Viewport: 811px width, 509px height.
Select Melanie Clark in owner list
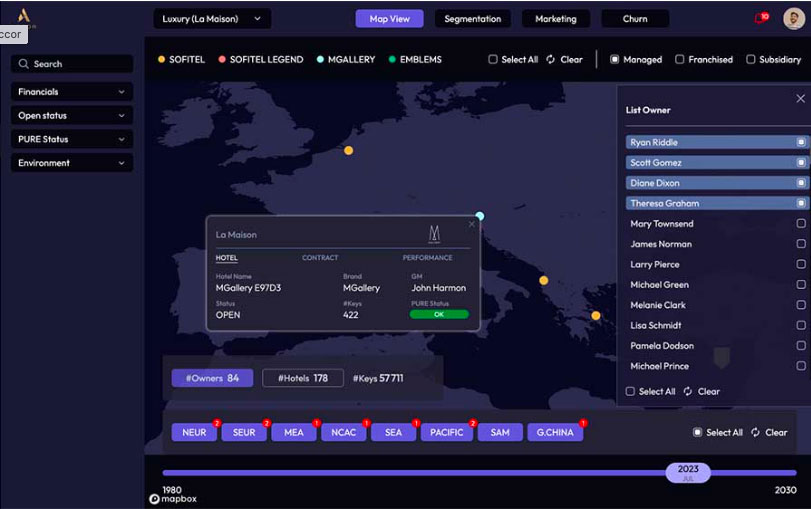coord(717,305)
